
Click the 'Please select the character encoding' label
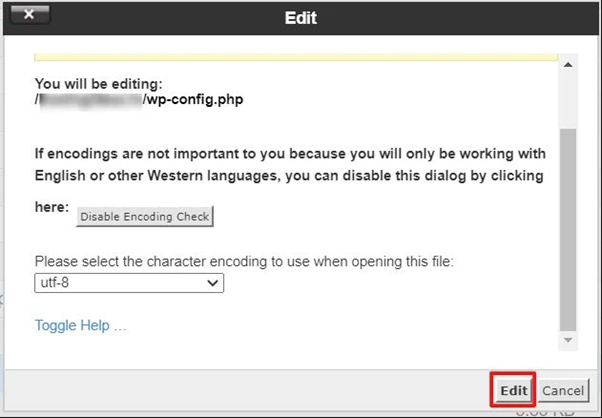click(244, 261)
